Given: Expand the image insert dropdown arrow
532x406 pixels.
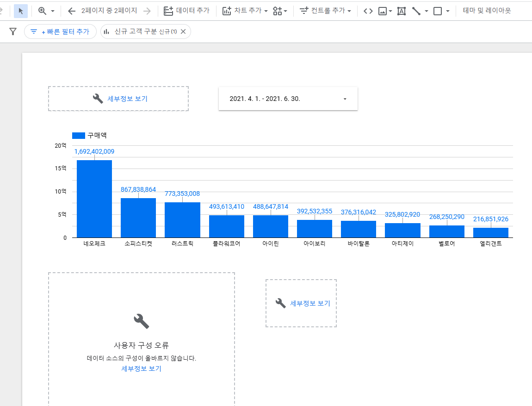Looking at the screenshot, I should (x=390, y=11).
